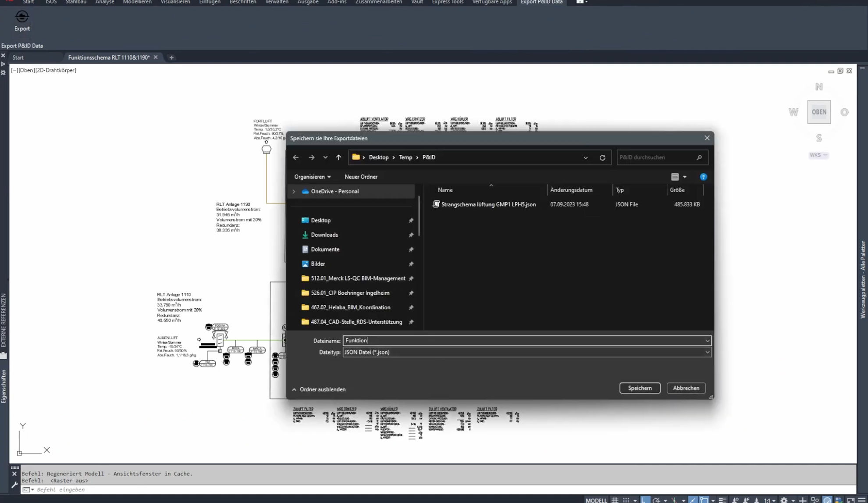This screenshot has height=503, width=868.
Task: Toggle 2D object snap in status bar
Action: pos(704,499)
